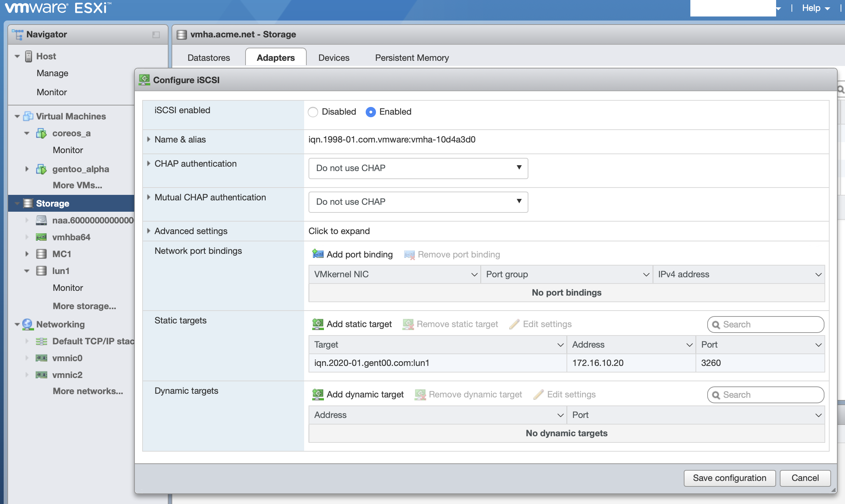
Task: Click the lun1 datastore icon
Action: click(41, 271)
